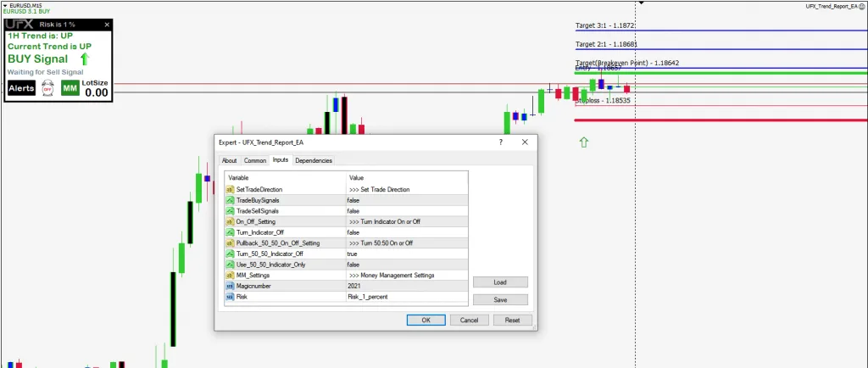Click the Pullback_50_50_On_Off_Setting variable icon
Viewport: 868px width, 368px height.
[230, 243]
